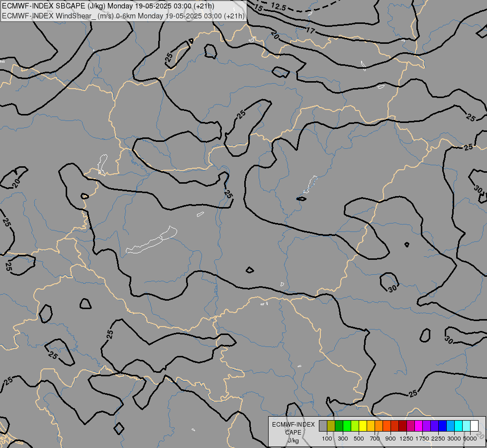Click the legend value 100
The height and width of the screenshot is (448, 487).
(327, 439)
